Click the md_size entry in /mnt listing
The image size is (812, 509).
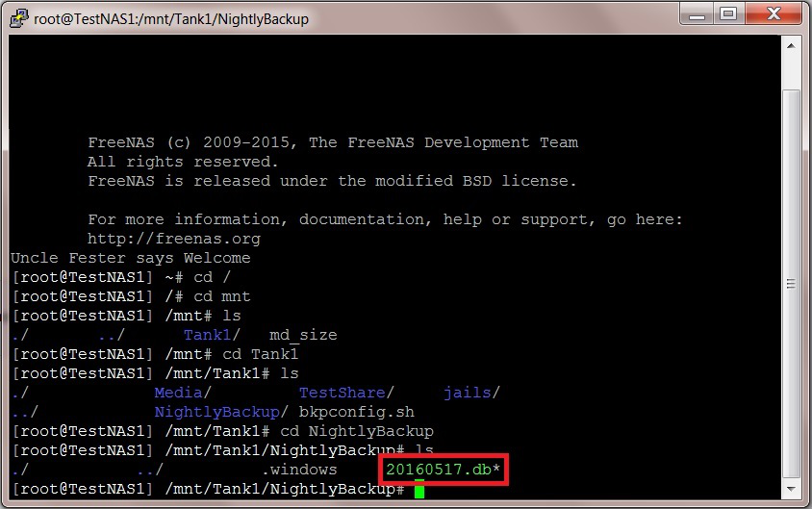click(303, 335)
